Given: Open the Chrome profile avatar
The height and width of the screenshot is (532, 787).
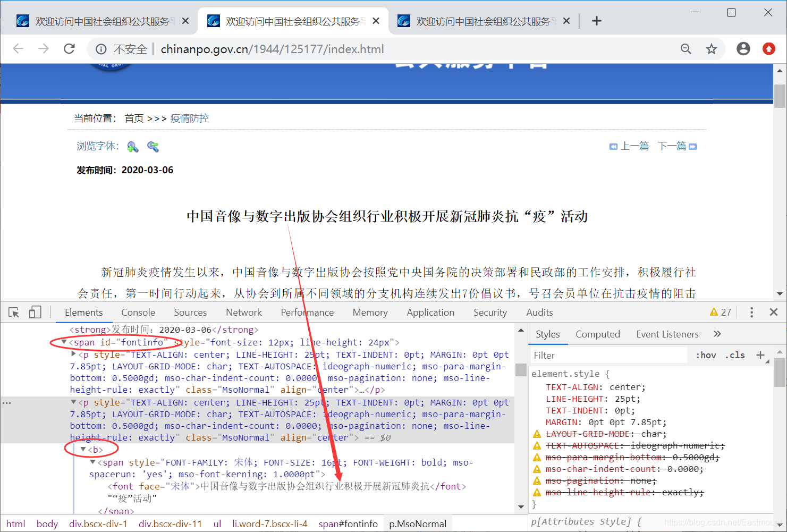Looking at the screenshot, I should point(743,49).
